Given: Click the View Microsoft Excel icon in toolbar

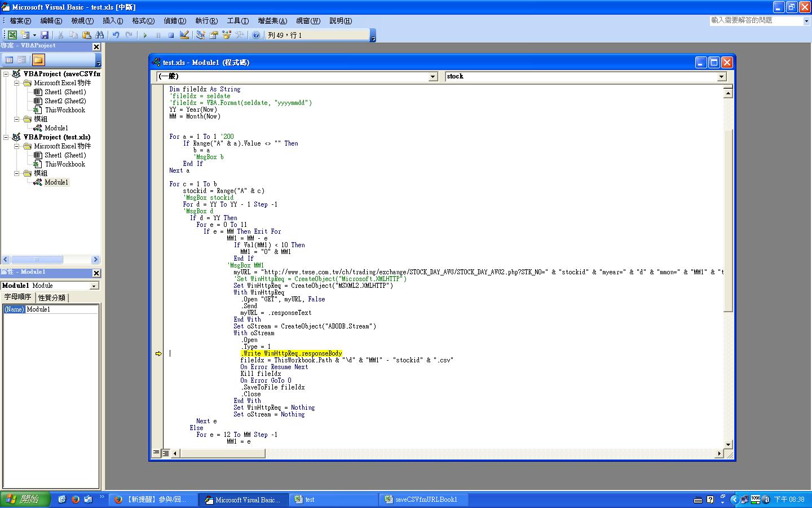Looking at the screenshot, I should click(x=12, y=35).
